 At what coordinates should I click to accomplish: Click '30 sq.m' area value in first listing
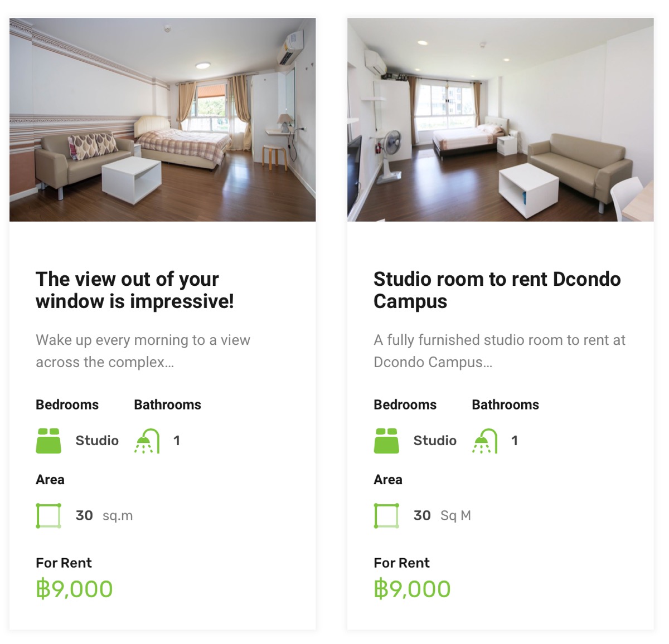104,515
